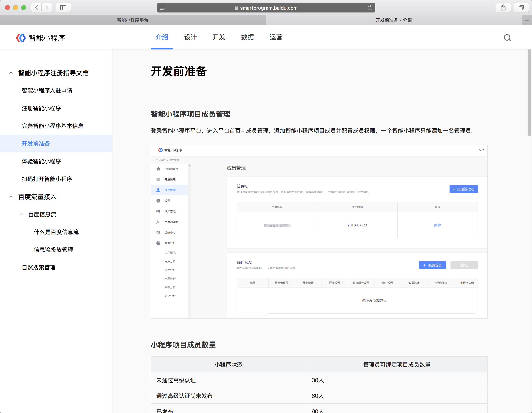Collapse 智能小程序注册指导文档 section
The height and width of the screenshot is (413, 532).
[x=11, y=73]
